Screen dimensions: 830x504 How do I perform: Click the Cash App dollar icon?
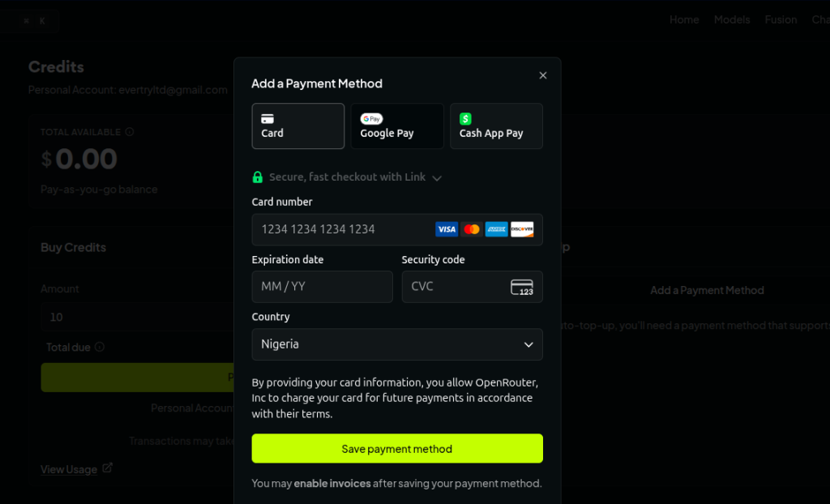tap(465, 118)
